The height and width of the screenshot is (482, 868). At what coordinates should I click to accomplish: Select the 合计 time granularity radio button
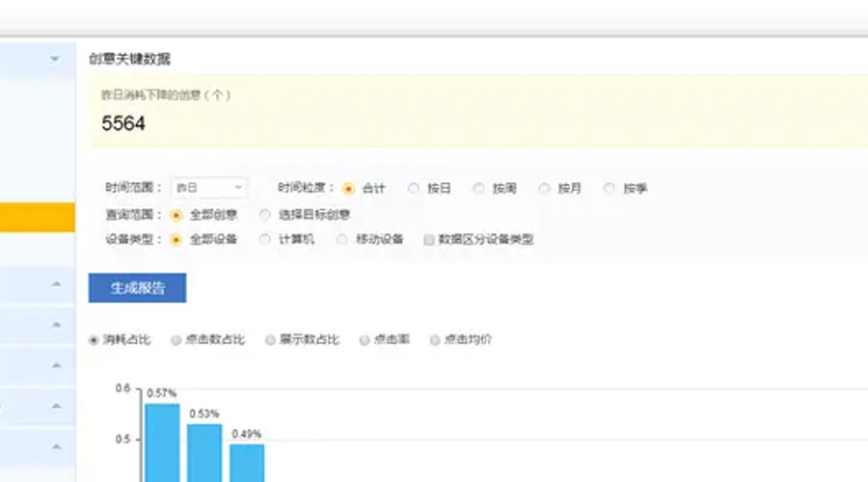[348, 189]
